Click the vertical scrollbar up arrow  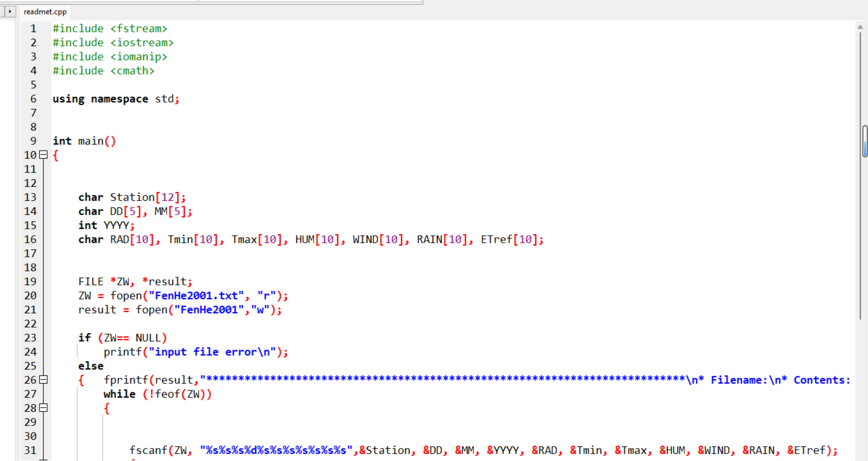[x=860, y=27]
